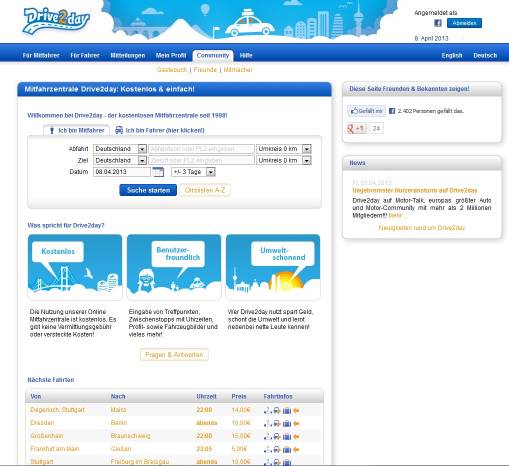Click the orange arrow icon in Braunschweig row
This screenshot has height=466, width=509.
pyautogui.click(x=296, y=436)
